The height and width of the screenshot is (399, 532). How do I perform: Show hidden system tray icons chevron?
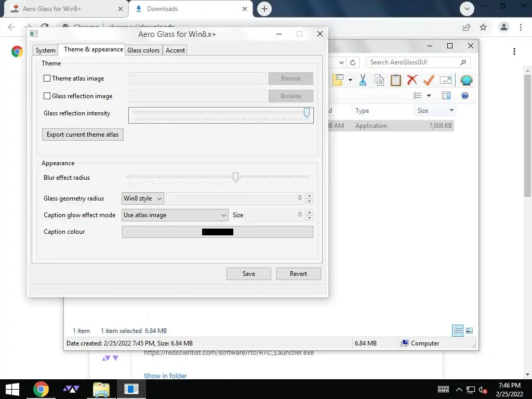tap(459, 390)
